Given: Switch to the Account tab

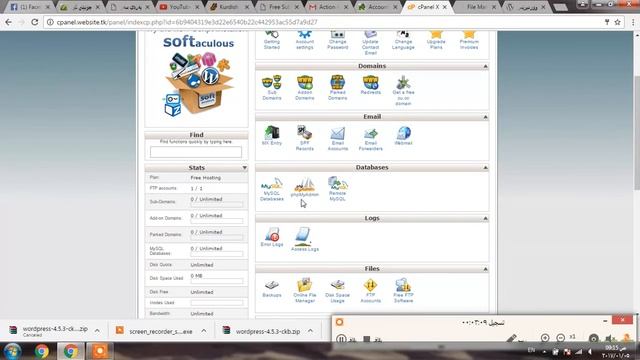Looking at the screenshot, I should [377, 7].
